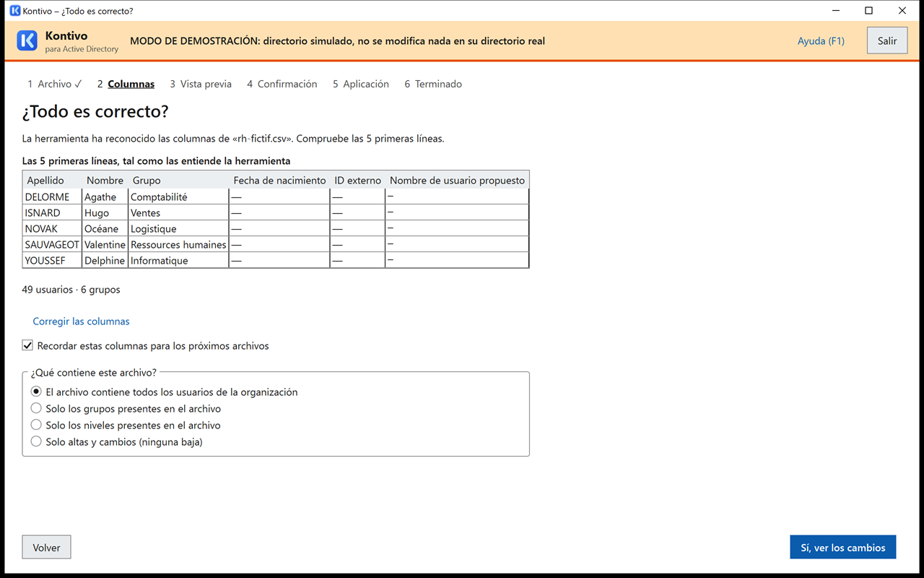Maximize the Kontivo window
This screenshot has height=578, width=924.
click(869, 11)
